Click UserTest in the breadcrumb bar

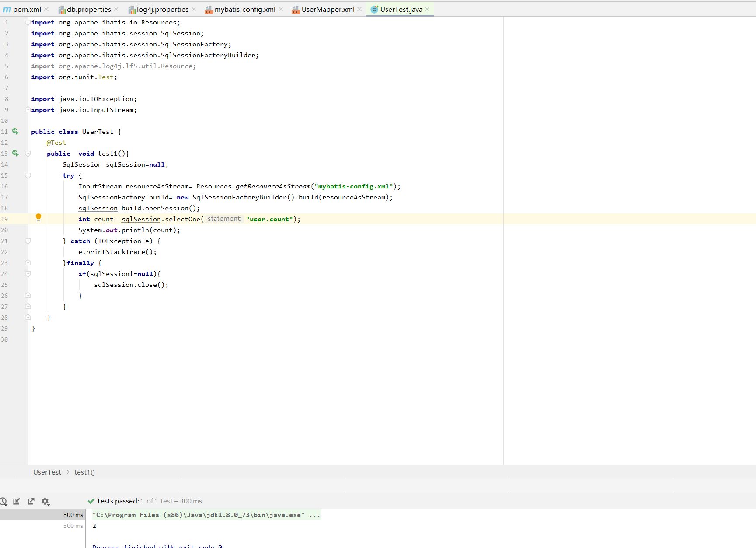click(47, 472)
